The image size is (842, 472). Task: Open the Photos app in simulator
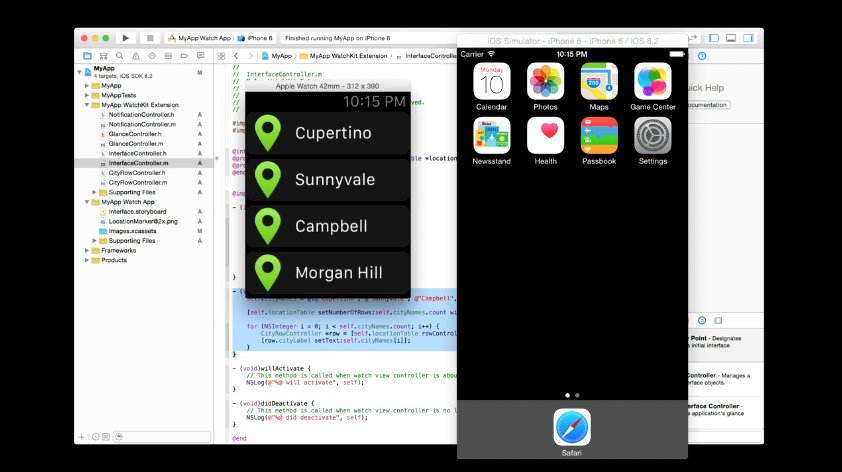545,81
